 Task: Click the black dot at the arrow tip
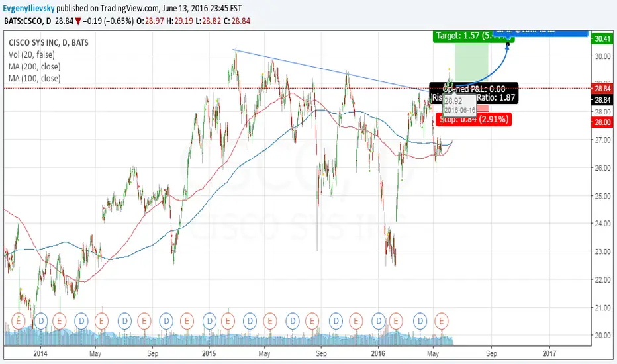(x=508, y=44)
